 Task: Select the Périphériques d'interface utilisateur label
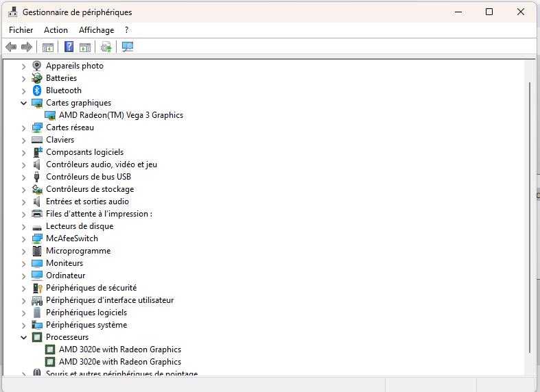click(x=110, y=300)
